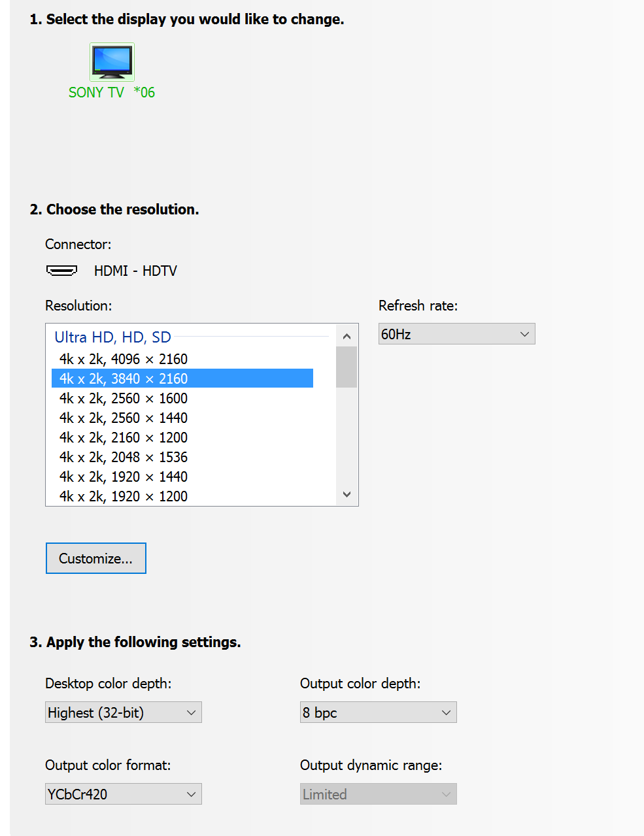This screenshot has height=836, width=644.
Task: Pick the 2160 × 1200 resolution
Action: (x=123, y=437)
